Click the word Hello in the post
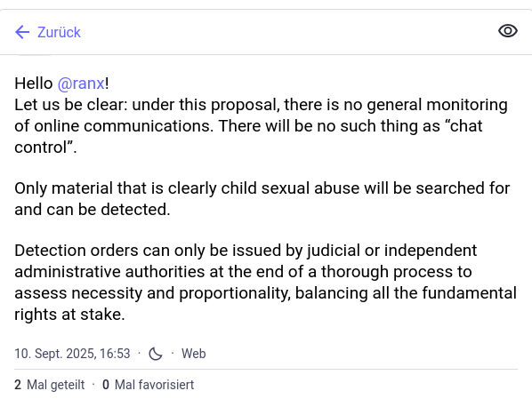Viewport: 532px width, 407px height. click(34, 84)
